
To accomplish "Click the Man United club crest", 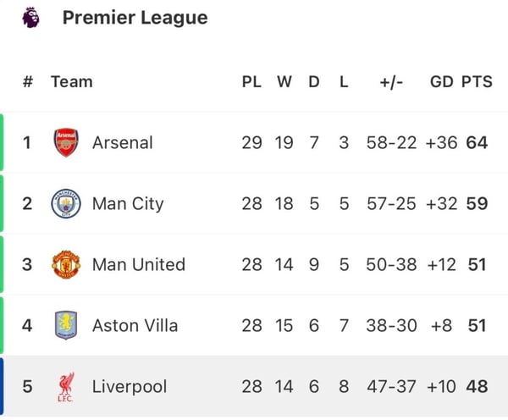I will [66, 264].
